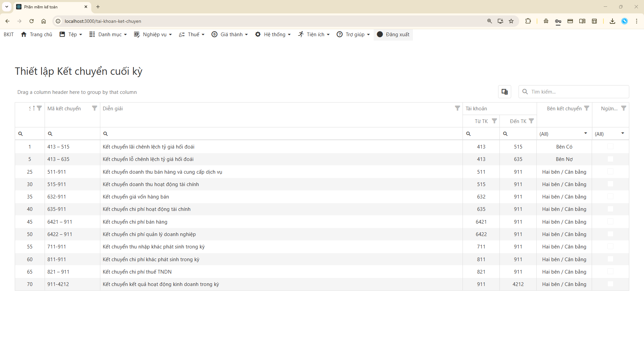Image resolution: width=644 pixels, height=346 pixels.
Task: Click the browser extensions puzzle icon
Action: pyautogui.click(x=528, y=21)
